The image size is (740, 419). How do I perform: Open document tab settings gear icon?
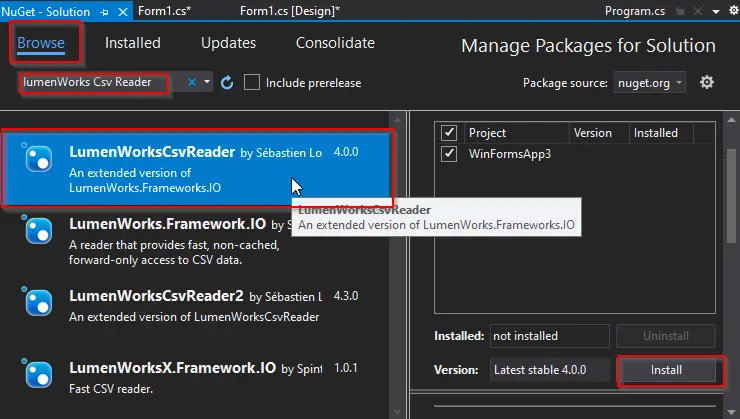pos(734,11)
